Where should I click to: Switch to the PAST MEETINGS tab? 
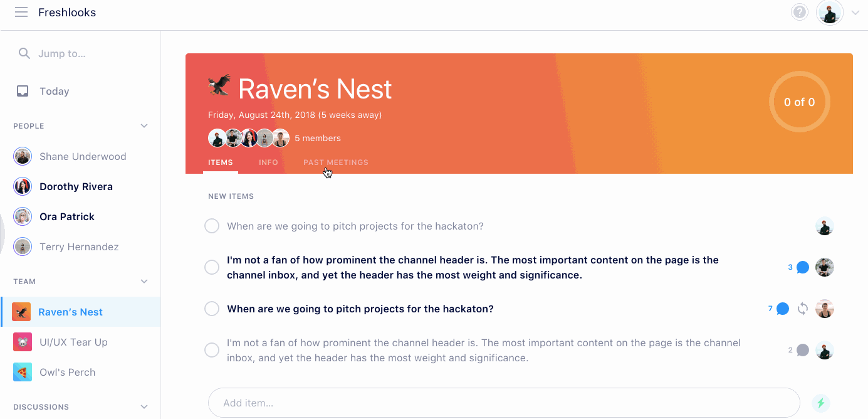[x=336, y=162]
